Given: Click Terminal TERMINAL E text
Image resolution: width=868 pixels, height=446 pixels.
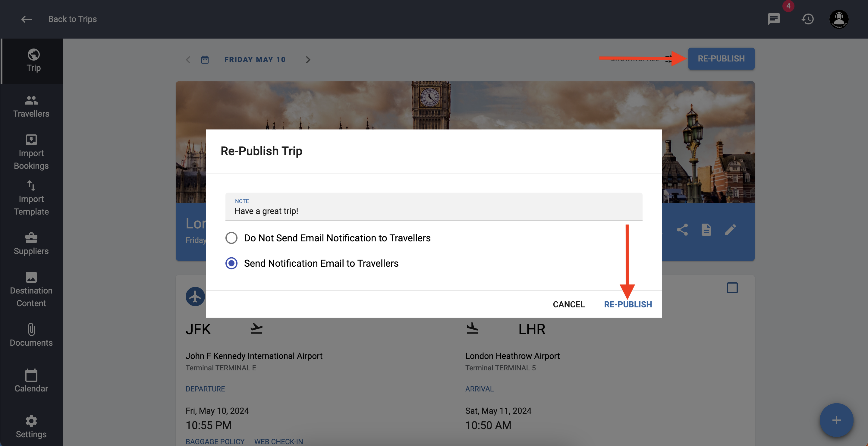Looking at the screenshot, I should click(221, 368).
